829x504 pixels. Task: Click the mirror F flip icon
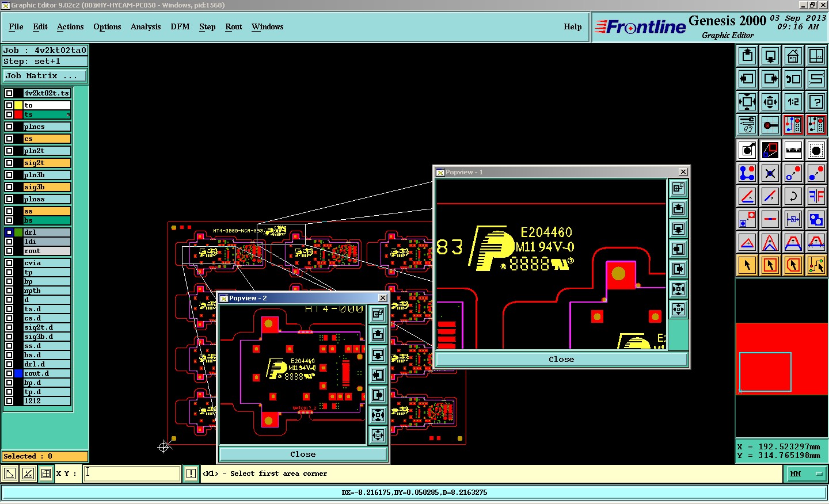[816, 196]
